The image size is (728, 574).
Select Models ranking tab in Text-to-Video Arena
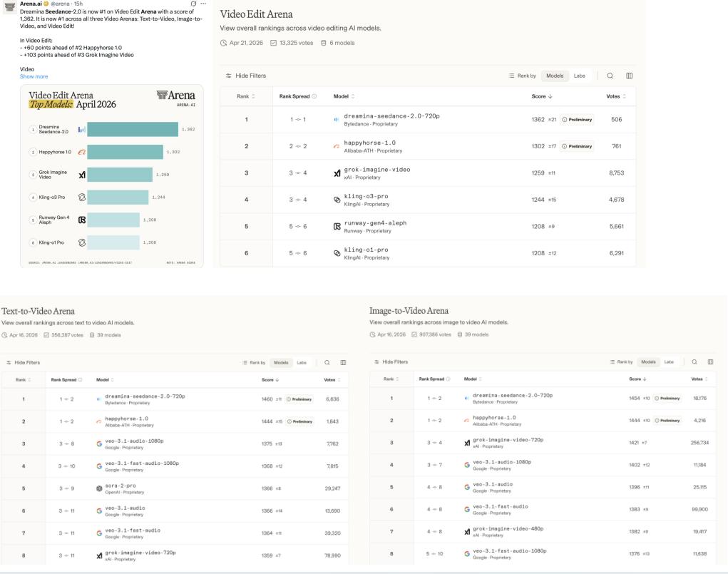tap(282, 362)
